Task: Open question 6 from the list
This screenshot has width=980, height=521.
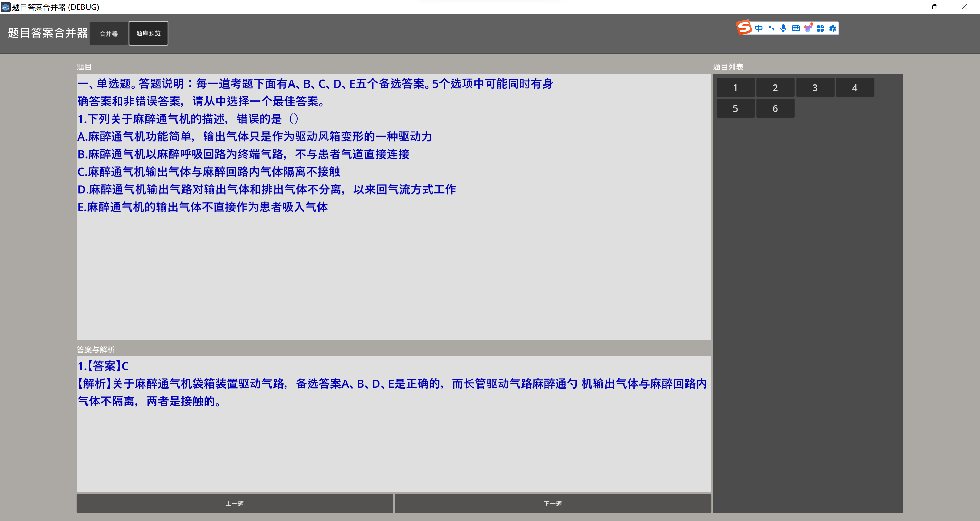Action: (775, 108)
